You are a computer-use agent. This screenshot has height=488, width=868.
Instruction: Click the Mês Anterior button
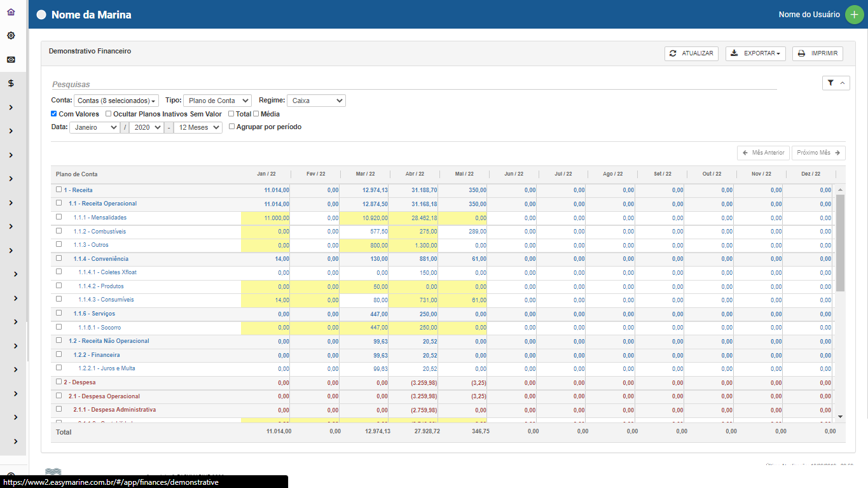tap(763, 153)
